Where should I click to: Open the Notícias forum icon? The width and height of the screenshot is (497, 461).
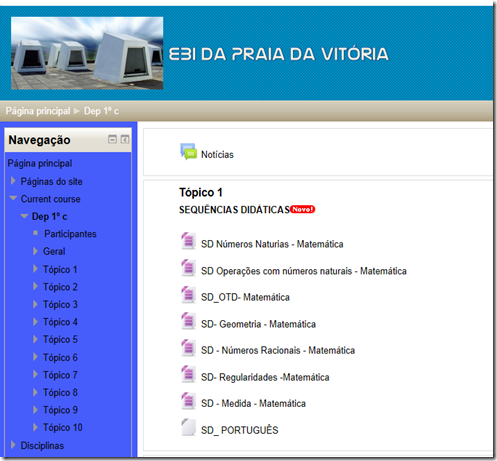[x=188, y=152]
